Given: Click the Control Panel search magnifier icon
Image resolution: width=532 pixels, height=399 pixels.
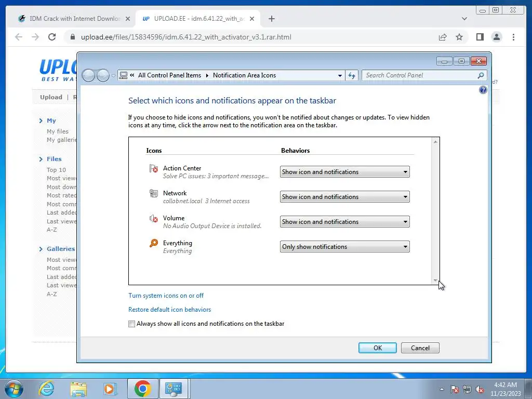Looking at the screenshot, I should [x=481, y=75].
